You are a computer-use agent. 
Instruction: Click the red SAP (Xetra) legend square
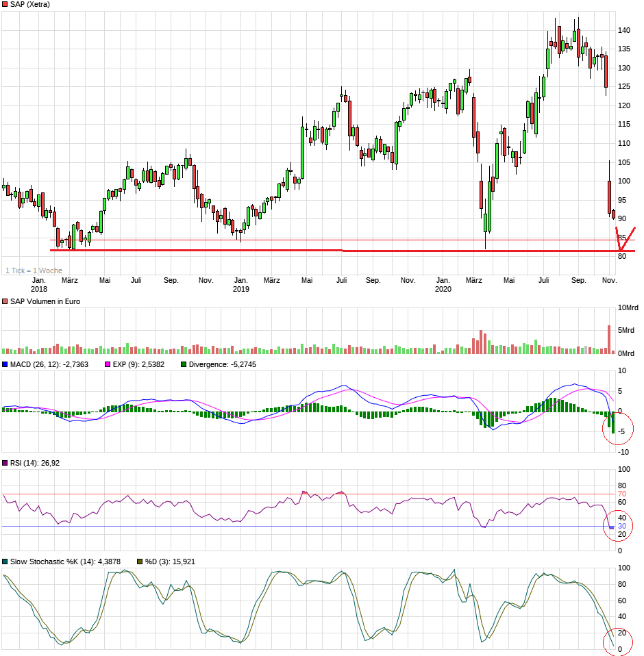pyautogui.click(x=5, y=5)
